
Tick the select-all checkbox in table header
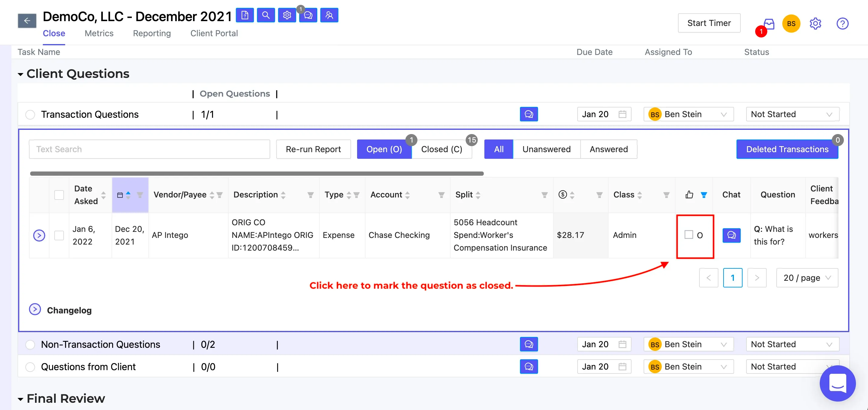[59, 195]
